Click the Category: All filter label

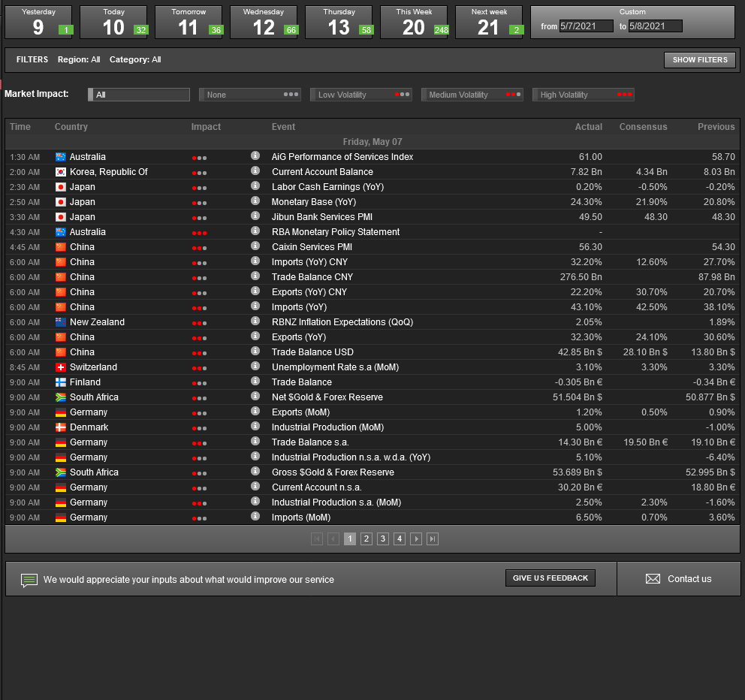coord(135,59)
